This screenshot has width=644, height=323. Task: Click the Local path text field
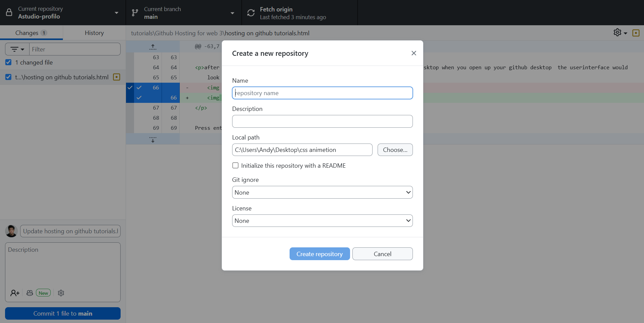tap(302, 150)
